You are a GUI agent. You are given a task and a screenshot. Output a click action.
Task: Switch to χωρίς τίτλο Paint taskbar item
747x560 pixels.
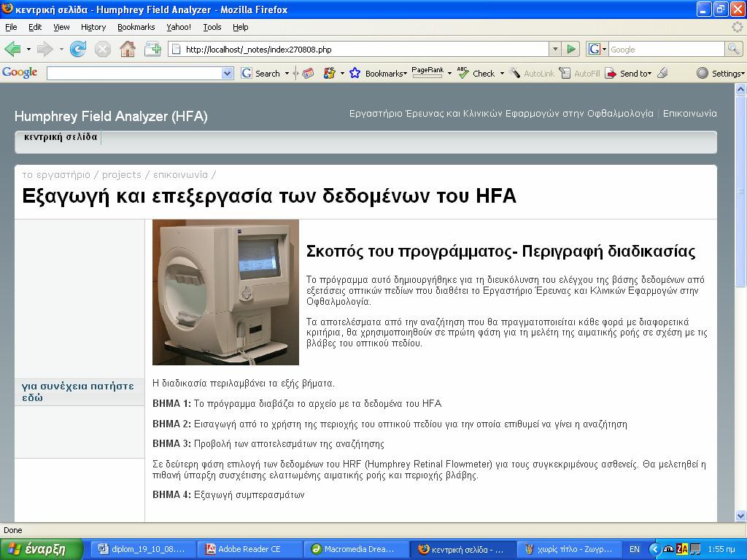click(570, 549)
